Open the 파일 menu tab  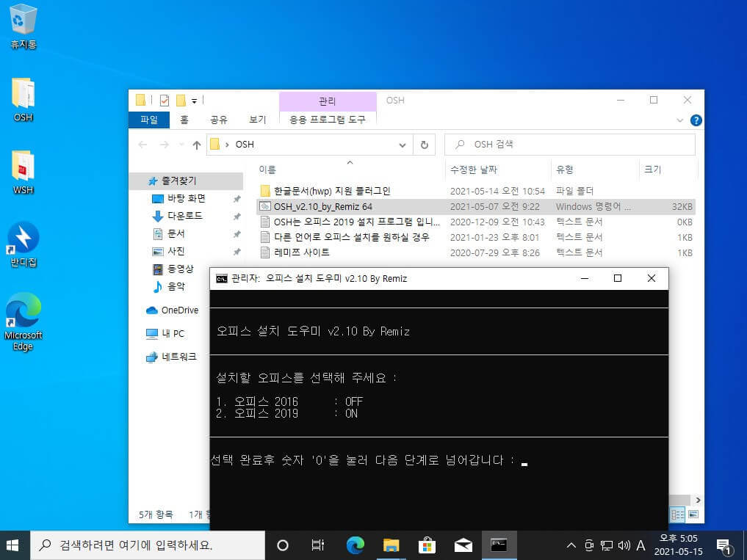tap(149, 120)
